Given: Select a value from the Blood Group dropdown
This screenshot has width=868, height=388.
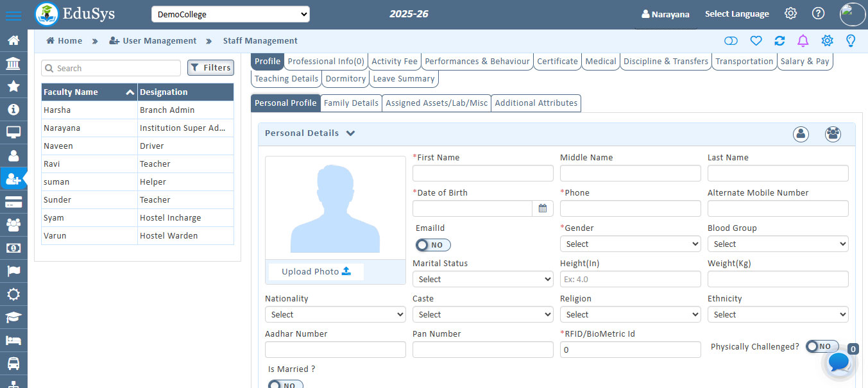Looking at the screenshot, I should coord(778,244).
